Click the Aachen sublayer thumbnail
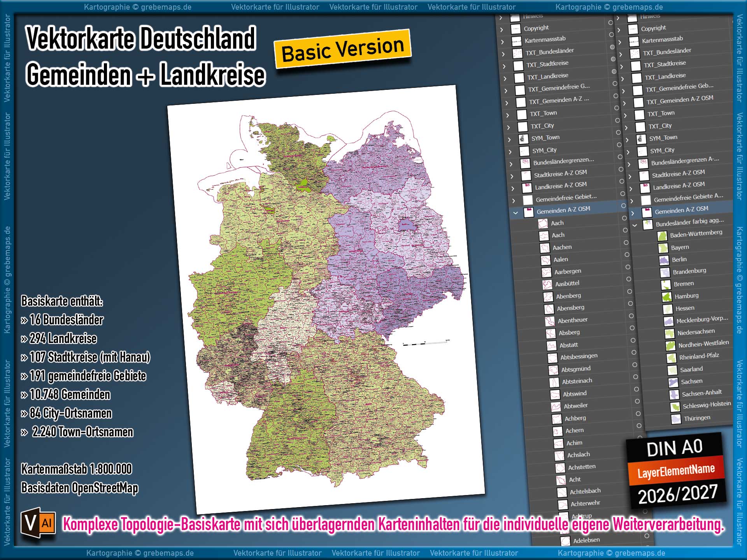Image resolution: width=747 pixels, height=560 pixels. 544,248
